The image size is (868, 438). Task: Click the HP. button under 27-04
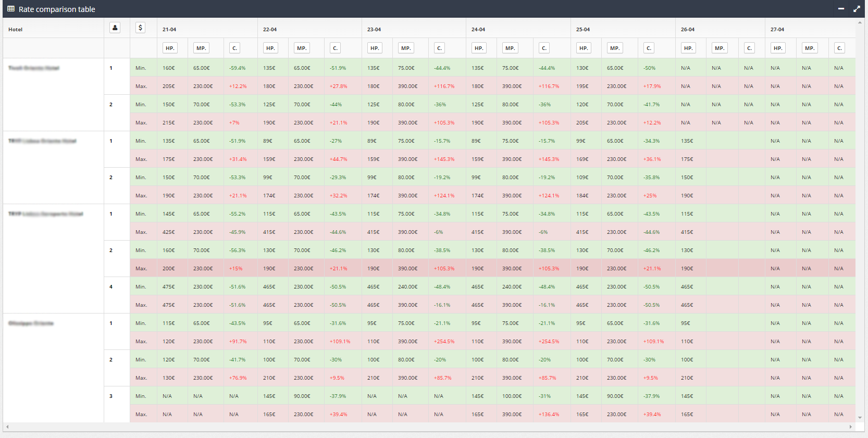coord(778,48)
